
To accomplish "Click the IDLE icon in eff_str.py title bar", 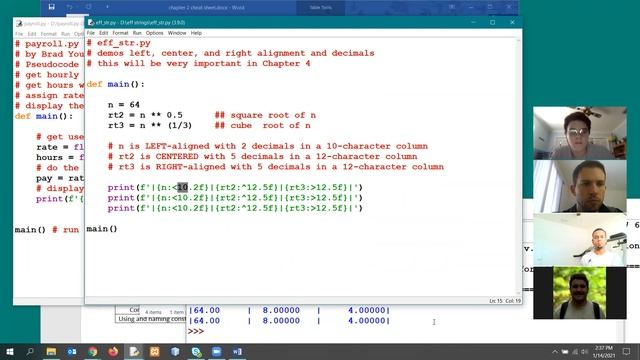I will pos(91,22).
